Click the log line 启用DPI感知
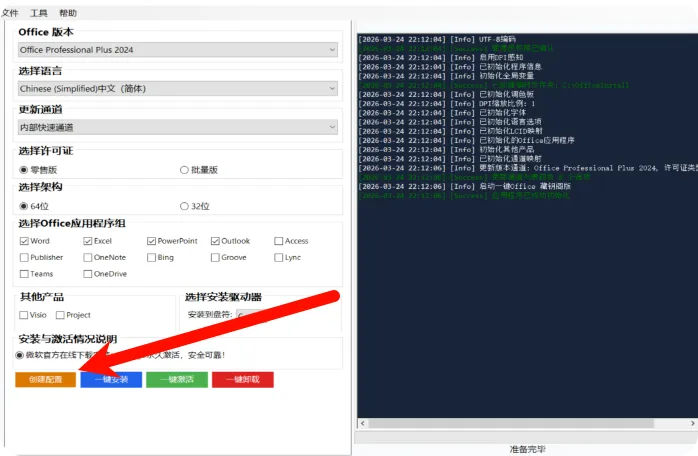698x456 pixels. pos(441,57)
